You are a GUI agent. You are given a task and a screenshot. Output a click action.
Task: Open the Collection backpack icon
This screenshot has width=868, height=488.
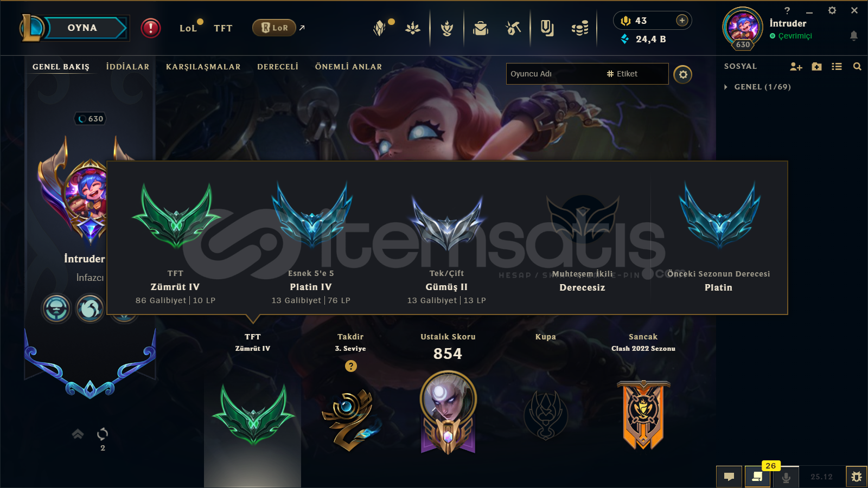pos(481,28)
